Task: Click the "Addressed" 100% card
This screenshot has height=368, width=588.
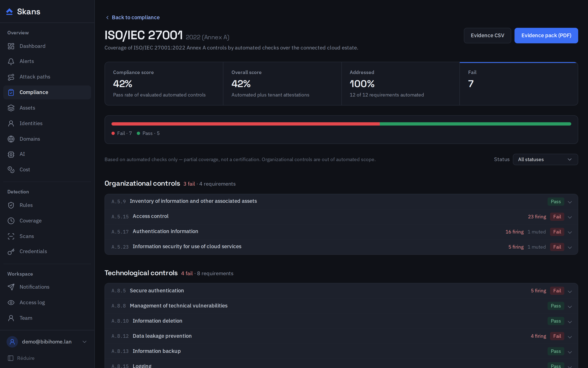Action: tap(400, 84)
